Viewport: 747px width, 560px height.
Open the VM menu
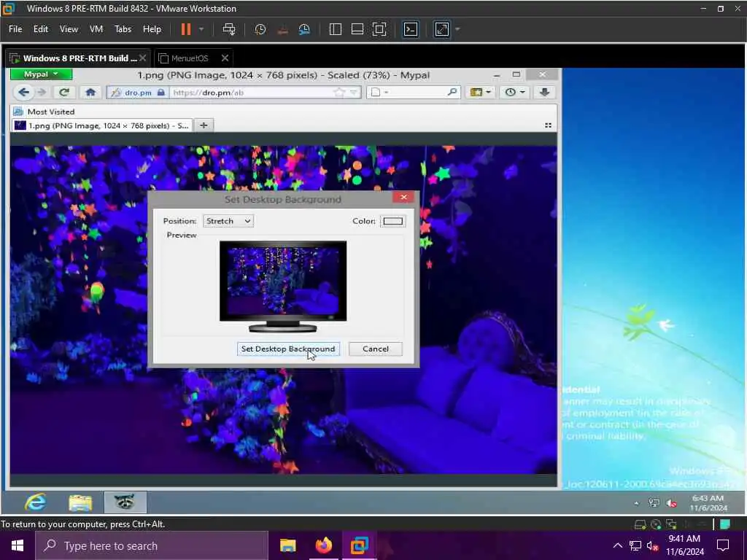[x=96, y=29]
